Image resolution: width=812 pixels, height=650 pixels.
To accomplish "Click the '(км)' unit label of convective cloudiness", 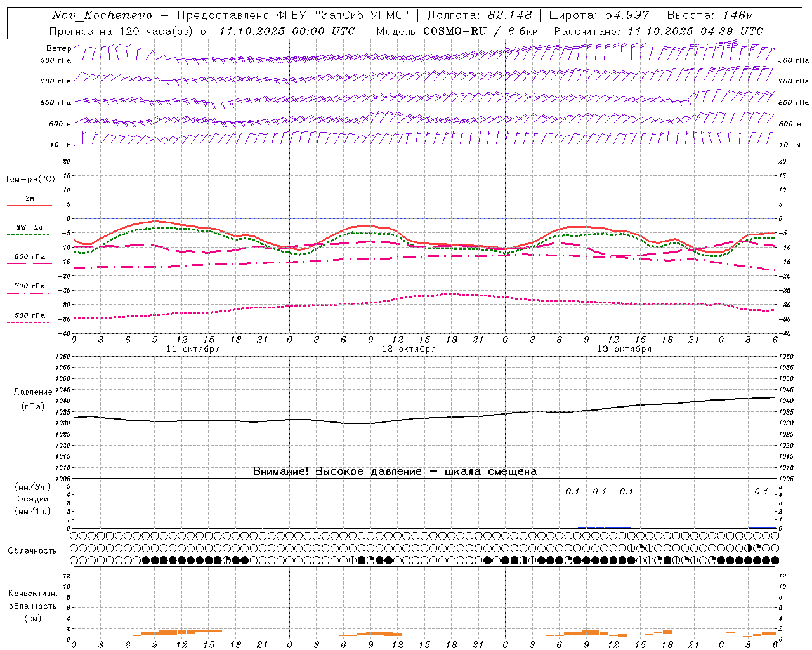I will tap(32, 618).
